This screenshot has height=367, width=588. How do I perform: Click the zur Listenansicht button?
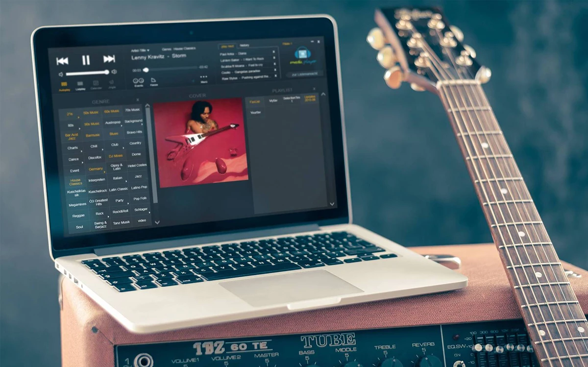pyautogui.click(x=304, y=73)
